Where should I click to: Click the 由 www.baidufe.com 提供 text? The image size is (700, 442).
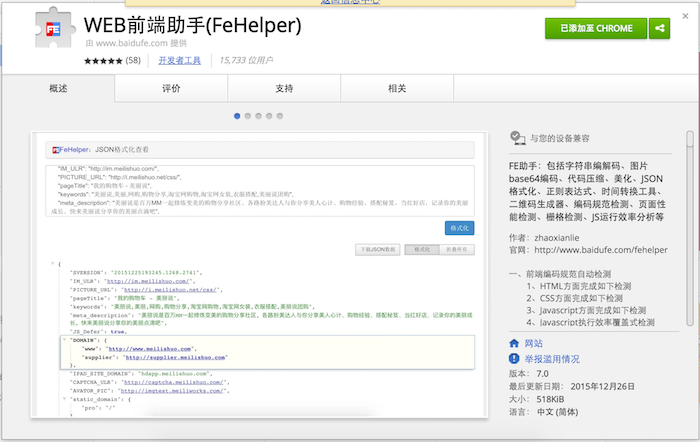click(136, 43)
